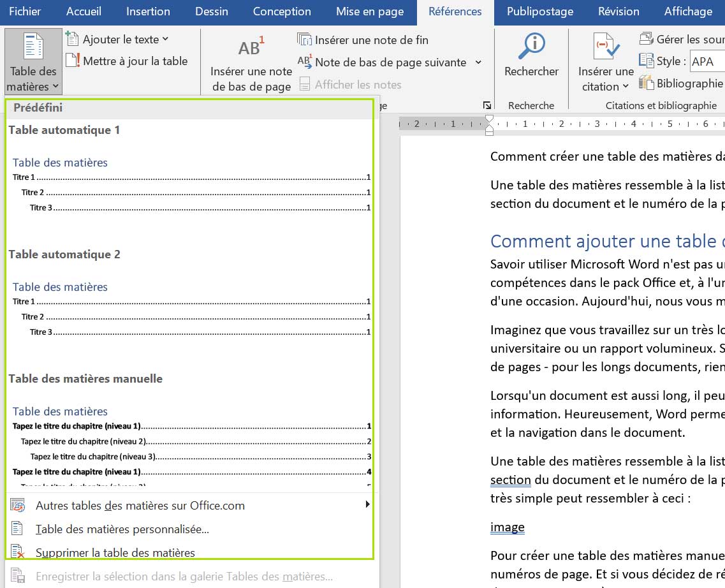This screenshot has height=588, width=725.
Task: Open the footnotes dialog launcher
Action: (487, 104)
